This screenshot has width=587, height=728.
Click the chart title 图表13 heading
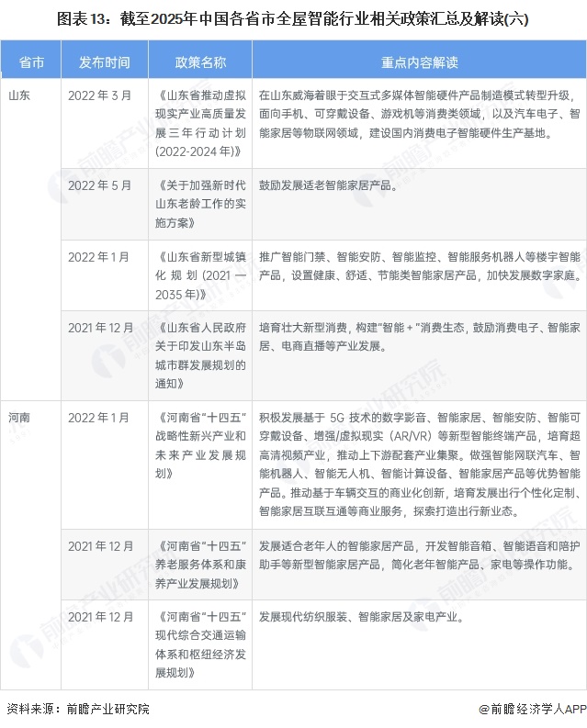click(292, 18)
